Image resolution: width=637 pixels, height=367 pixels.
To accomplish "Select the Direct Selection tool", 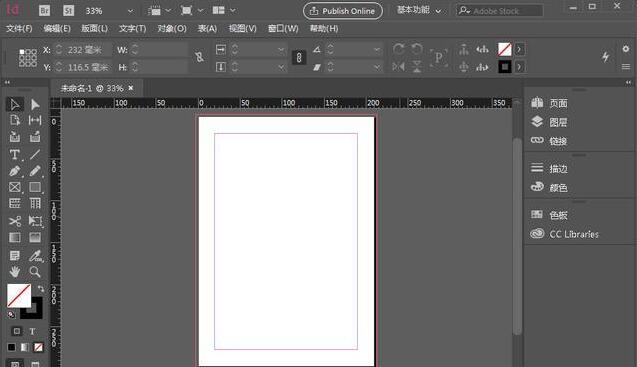I will [35, 104].
